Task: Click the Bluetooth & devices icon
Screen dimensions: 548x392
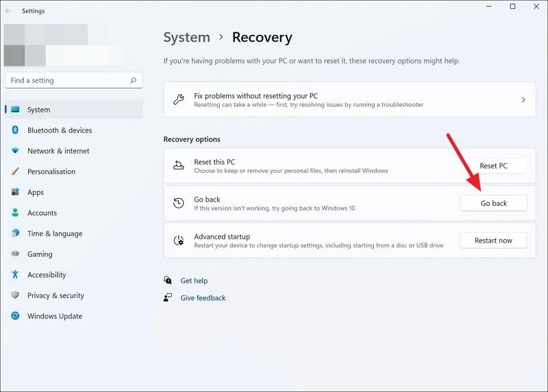Action: [x=15, y=130]
